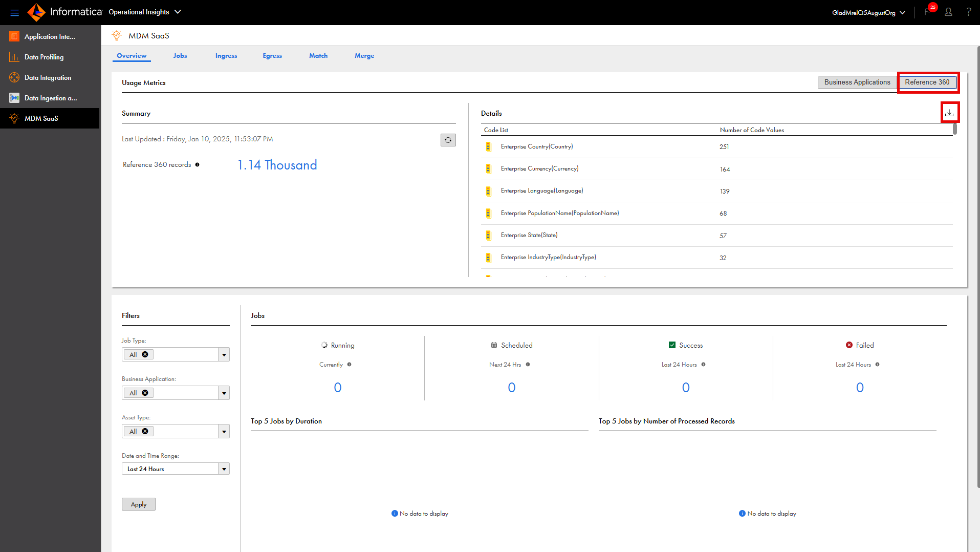This screenshot has height=552, width=980.
Task: Switch to the Jobs tab
Action: pos(180,56)
